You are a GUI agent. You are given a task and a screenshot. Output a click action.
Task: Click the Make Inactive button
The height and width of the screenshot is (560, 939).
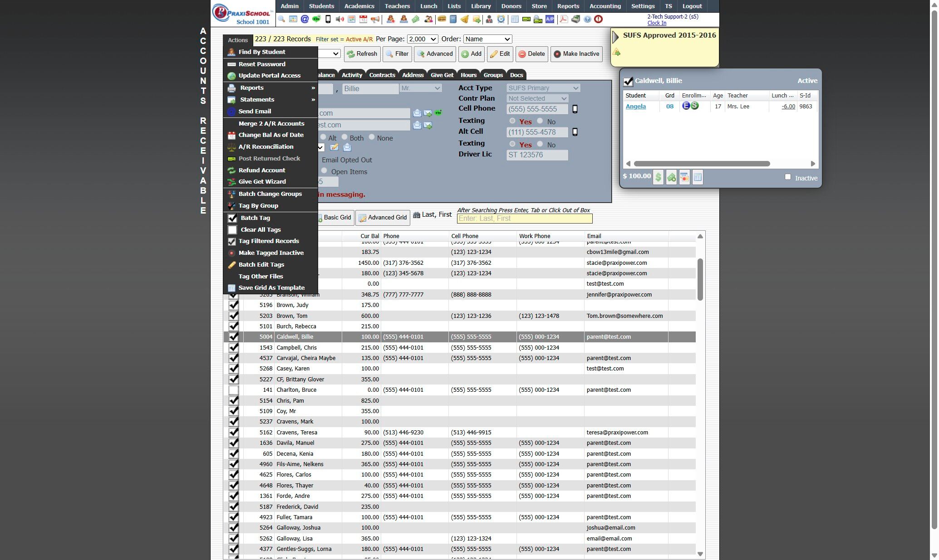576,54
